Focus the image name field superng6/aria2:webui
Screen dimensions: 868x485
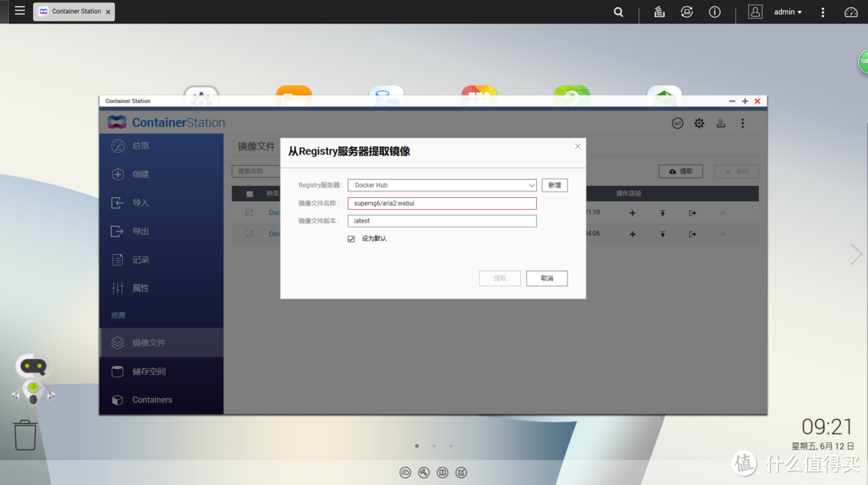(x=442, y=203)
